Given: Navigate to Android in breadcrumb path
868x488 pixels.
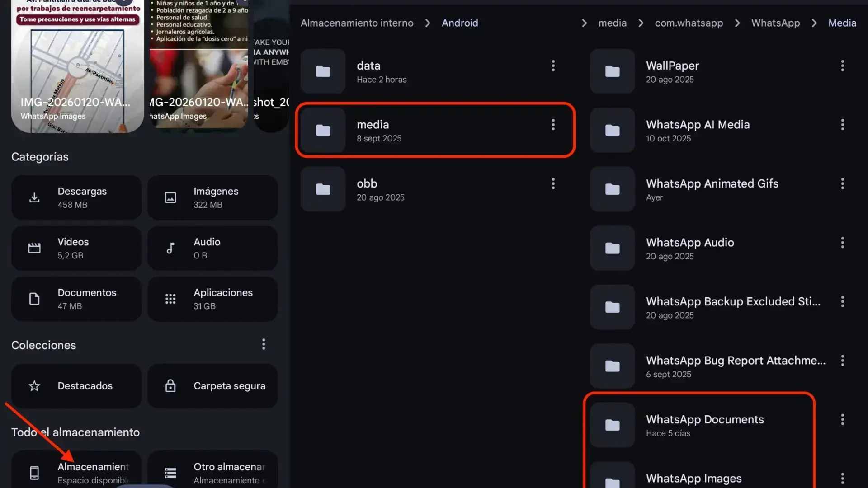Looking at the screenshot, I should coord(460,23).
